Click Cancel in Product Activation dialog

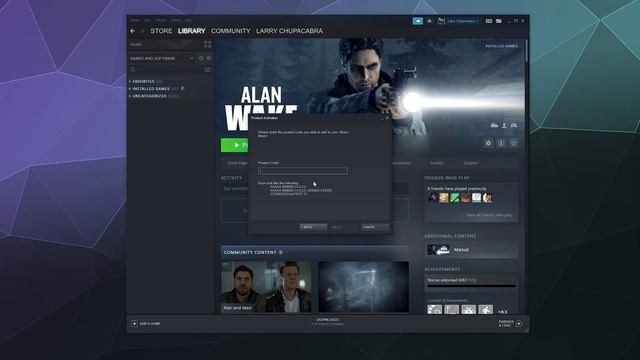[x=375, y=227]
